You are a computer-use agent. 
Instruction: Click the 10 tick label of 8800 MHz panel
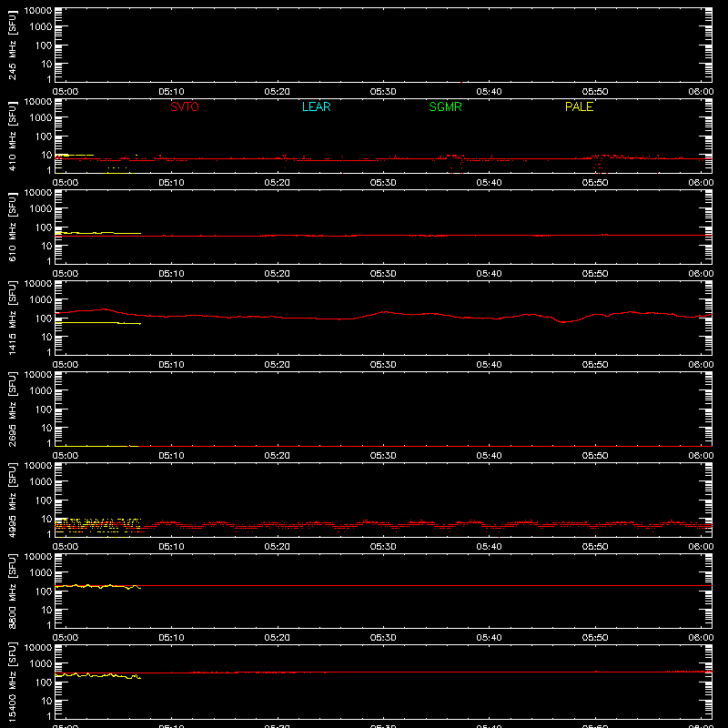(47, 610)
